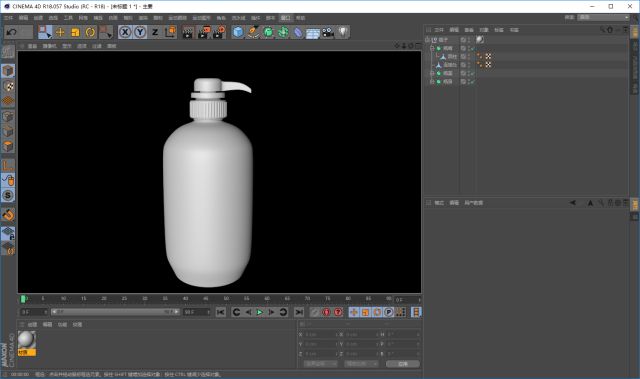Toggle the X axis lock
Viewport: 640px width, 379px height.
pos(125,32)
